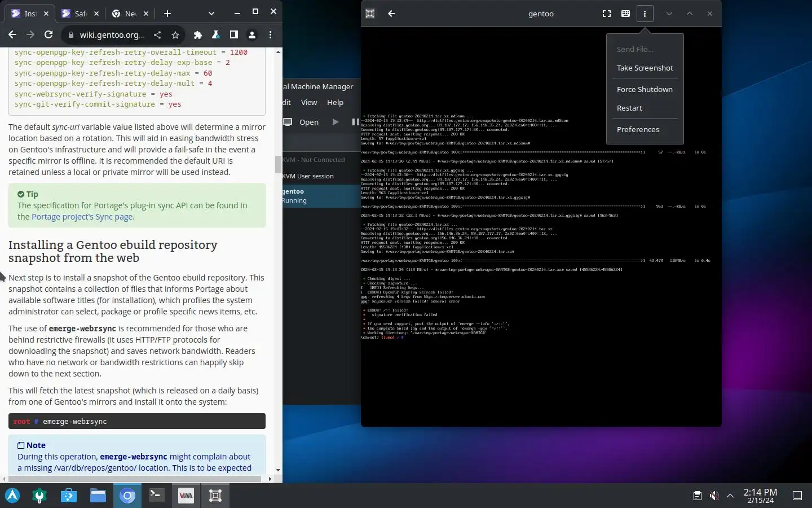View site security lock info
The image size is (812, 508).
[x=70, y=35]
